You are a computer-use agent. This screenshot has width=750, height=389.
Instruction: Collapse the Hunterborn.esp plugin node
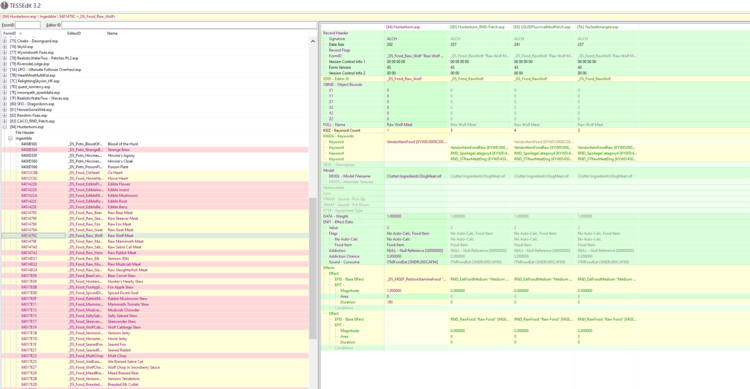(x=5, y=127)
